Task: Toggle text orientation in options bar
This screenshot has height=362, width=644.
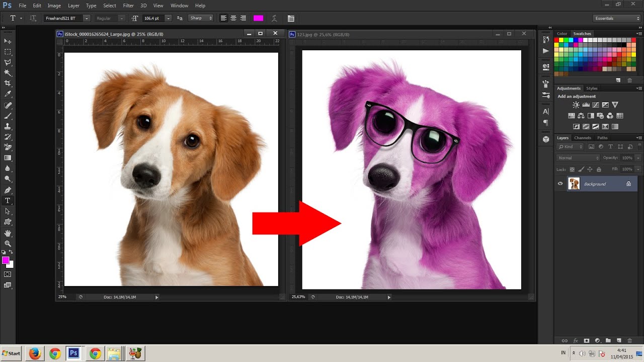Action: (33, 18)
